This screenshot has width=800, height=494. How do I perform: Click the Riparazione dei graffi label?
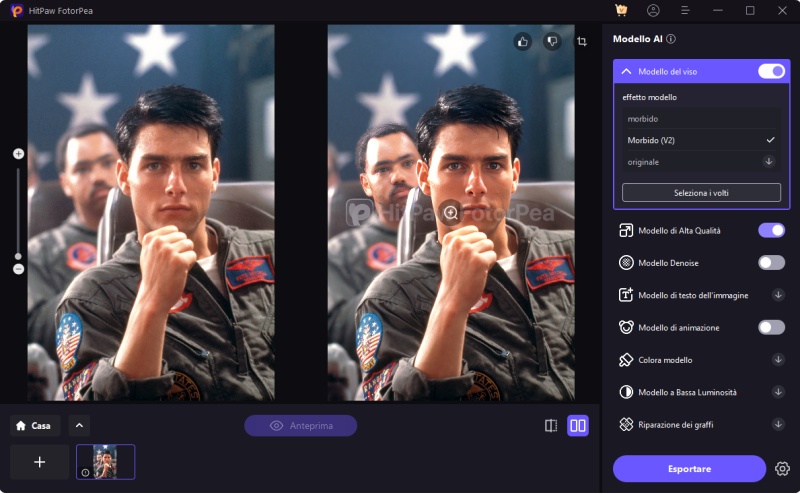[676, 424]
